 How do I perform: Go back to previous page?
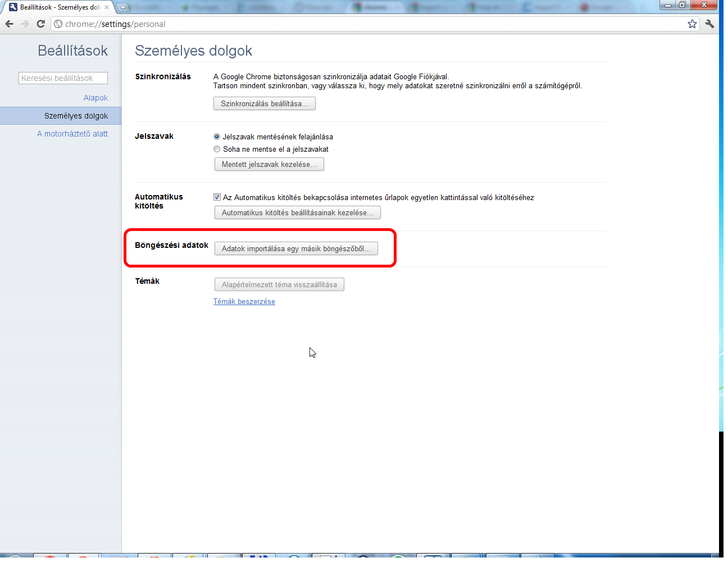[9, 24]
